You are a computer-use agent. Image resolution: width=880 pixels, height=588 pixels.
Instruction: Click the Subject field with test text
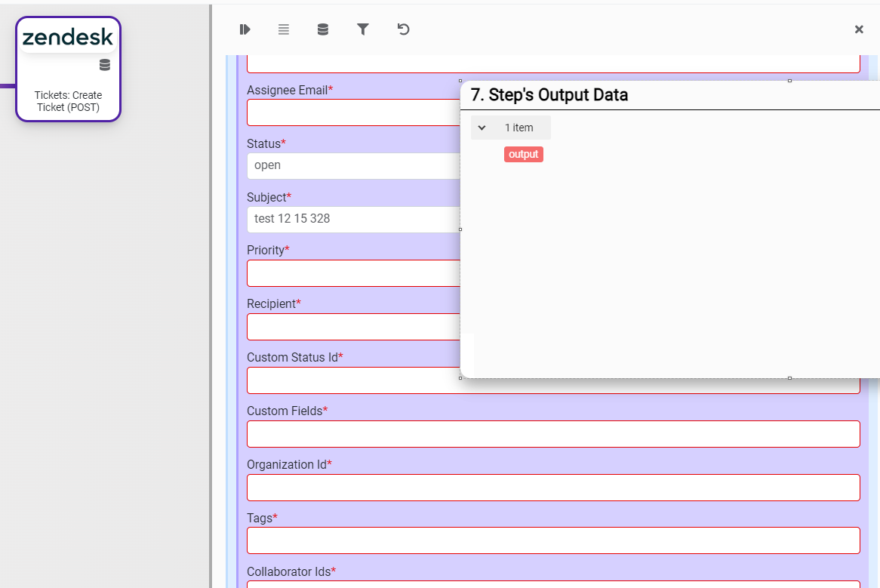tap(352, 219)
